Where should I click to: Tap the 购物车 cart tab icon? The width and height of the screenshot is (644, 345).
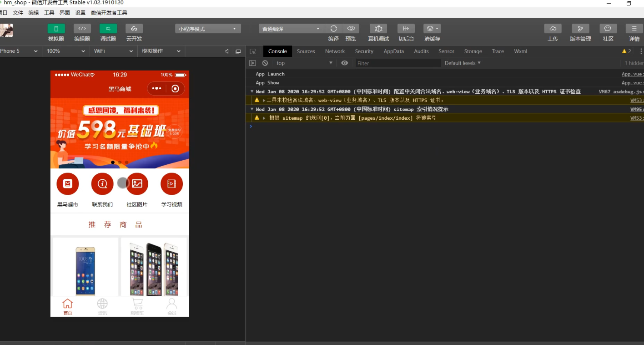(137, 304)
